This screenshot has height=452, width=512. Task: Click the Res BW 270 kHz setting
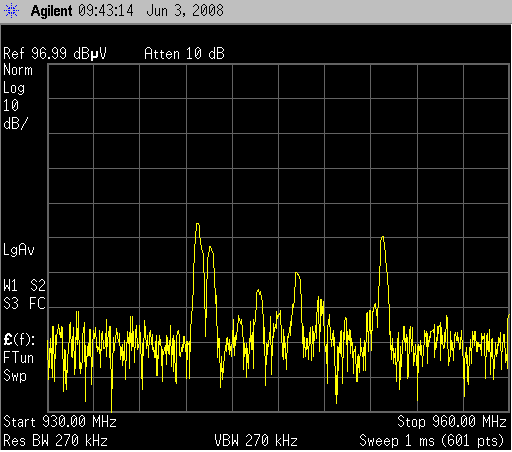tap(55, 441)
